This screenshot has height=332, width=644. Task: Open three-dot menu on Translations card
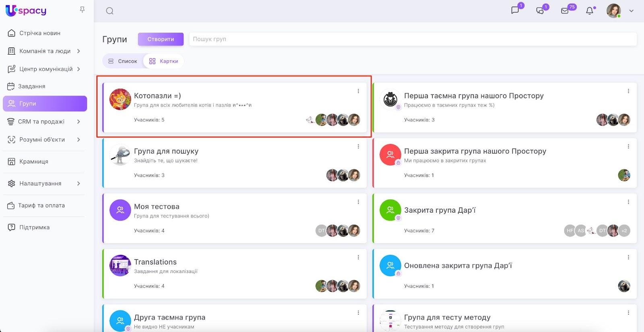[x=358, y=257]
